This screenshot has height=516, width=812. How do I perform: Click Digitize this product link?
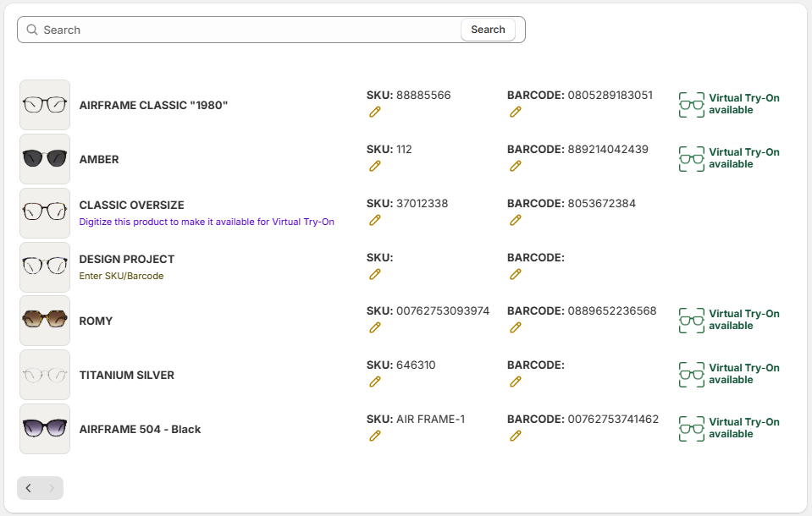[207, 222]
